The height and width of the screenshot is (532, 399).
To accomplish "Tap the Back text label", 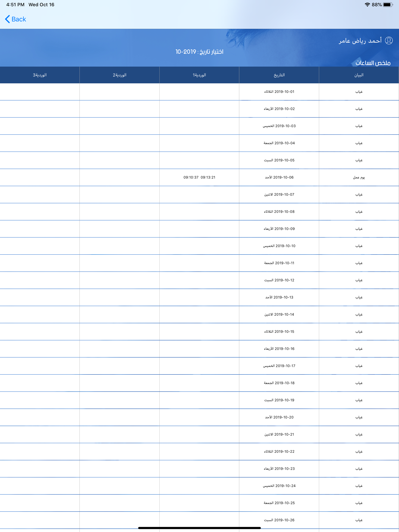I will (19, 19).
